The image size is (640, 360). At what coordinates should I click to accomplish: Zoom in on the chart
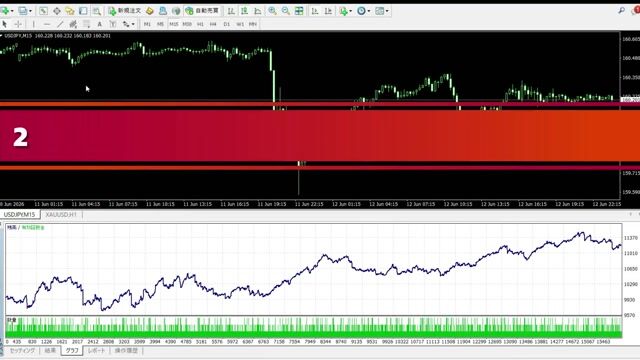point(272,11)
